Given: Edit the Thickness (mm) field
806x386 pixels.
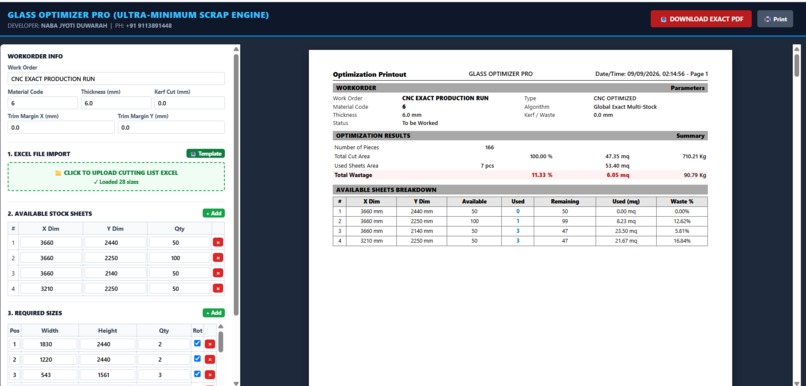Looking at the screenshot, I should point(116,103).
